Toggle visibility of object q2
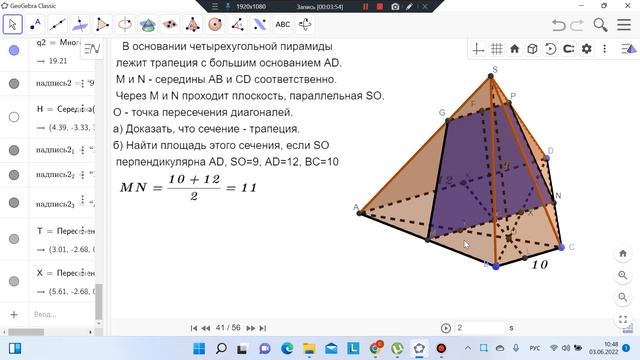 [x=14, y=50]
